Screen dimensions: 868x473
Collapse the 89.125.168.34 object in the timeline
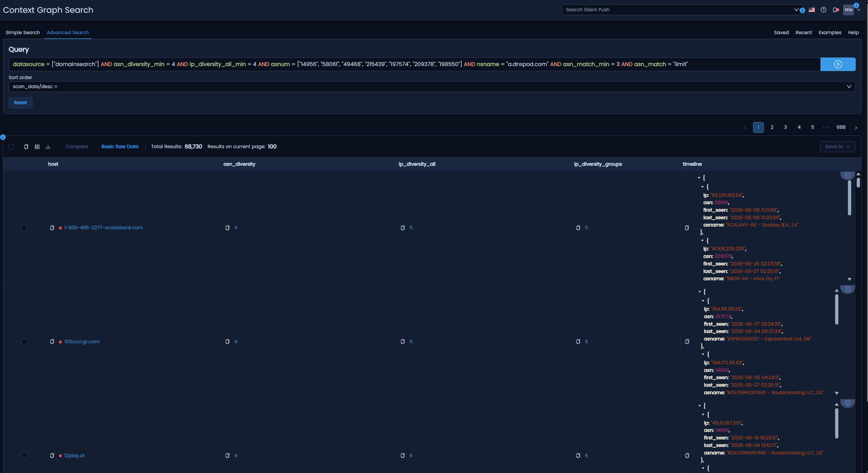703,187
